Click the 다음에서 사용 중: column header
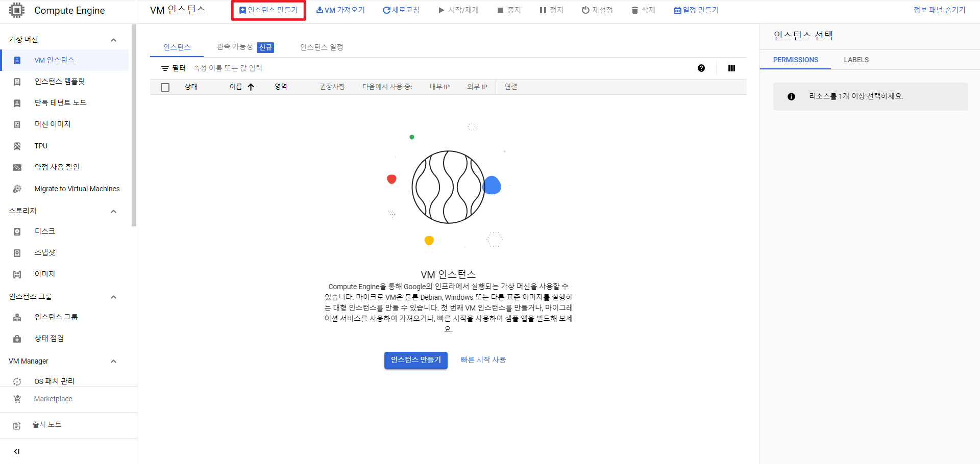The height and width of the screenshot is (464, 980). [x=387, y=87]
